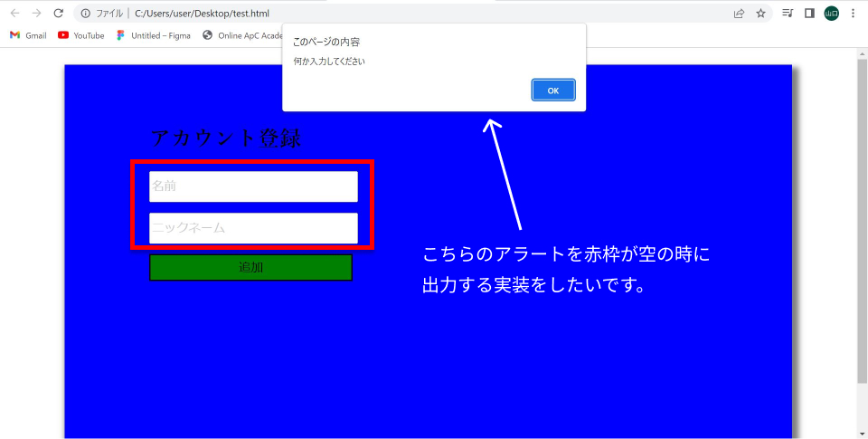Click the アカウント登録 heading text
Image resolution: width=868 pixels, height=439 pixels.
point(226,138)
